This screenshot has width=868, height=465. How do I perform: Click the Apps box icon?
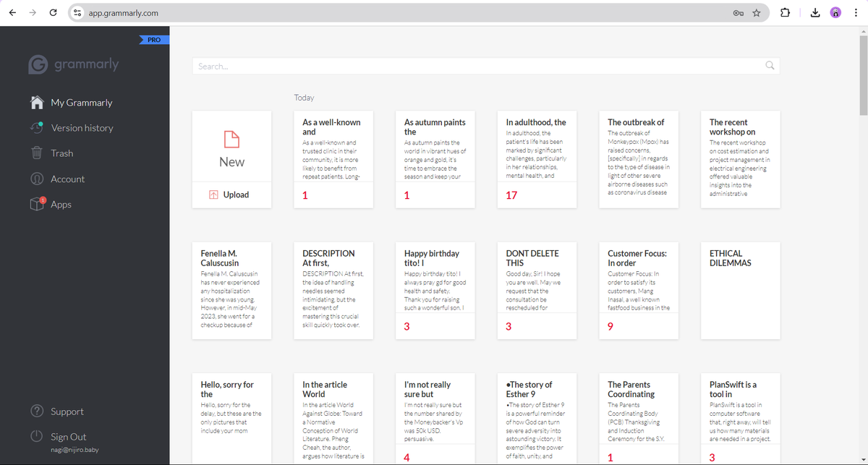pyautogui.click(x=37, y=204)
